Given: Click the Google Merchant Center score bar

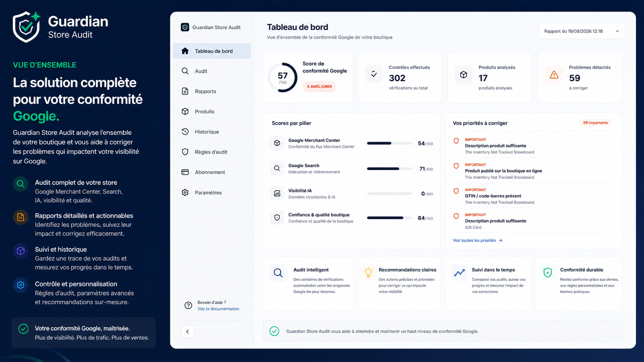Looking at the screenshot, I should (x=390, y=143).
